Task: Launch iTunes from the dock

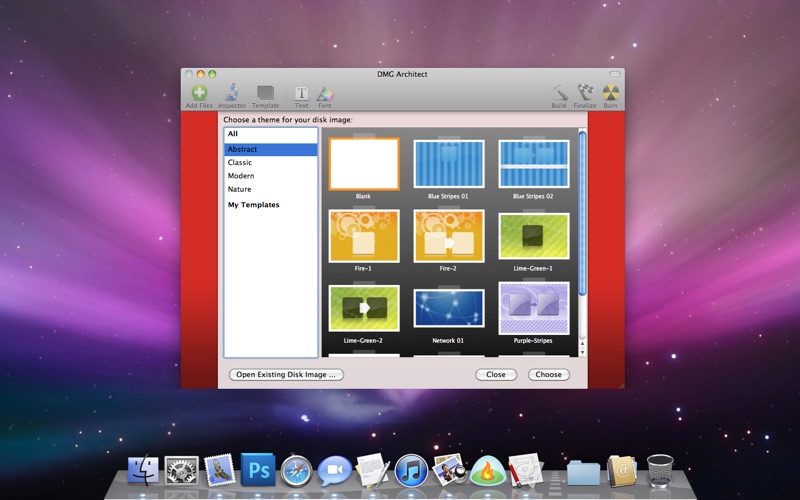Action: 411,468
